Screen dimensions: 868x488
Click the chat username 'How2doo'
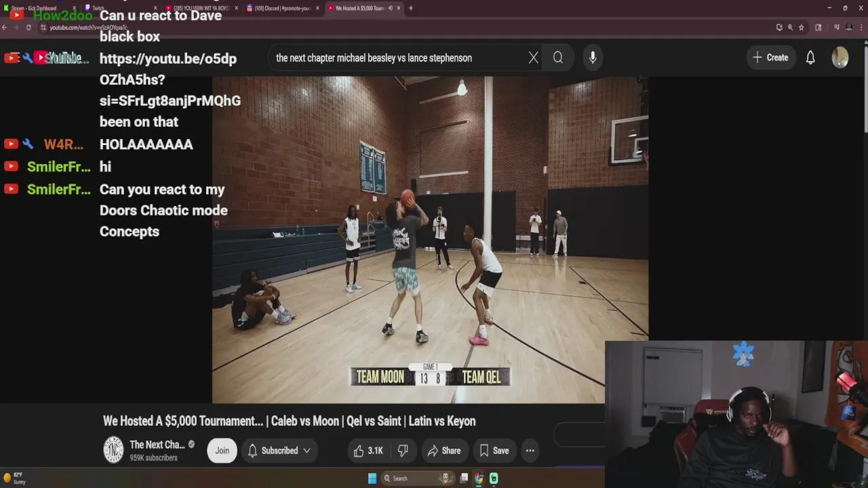[x=63, y=16]
